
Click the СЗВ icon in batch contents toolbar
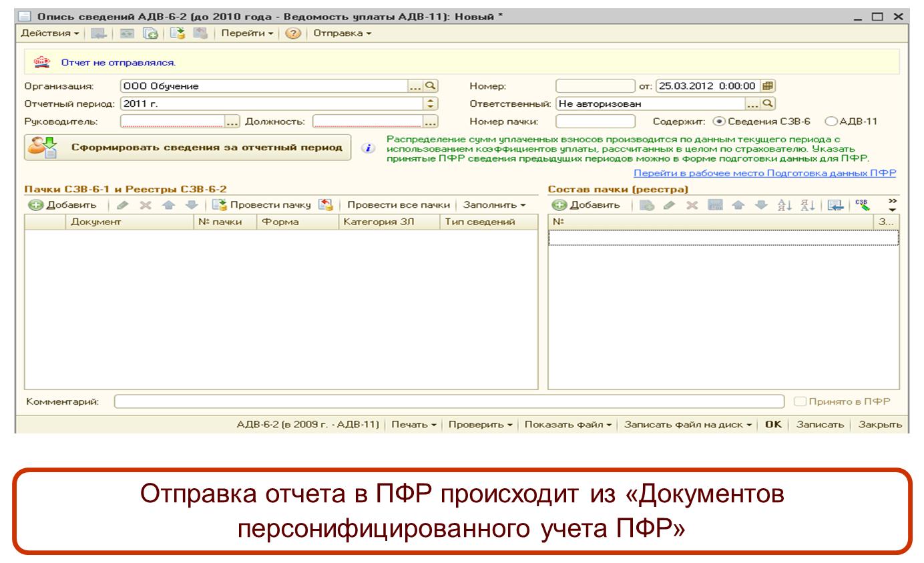tap(862, 205)
